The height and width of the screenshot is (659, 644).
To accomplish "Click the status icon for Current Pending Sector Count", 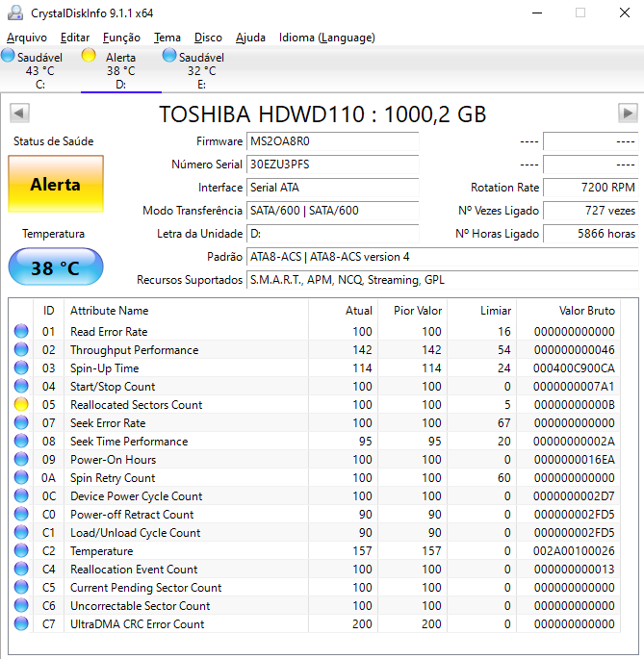I will click(21, 587).
